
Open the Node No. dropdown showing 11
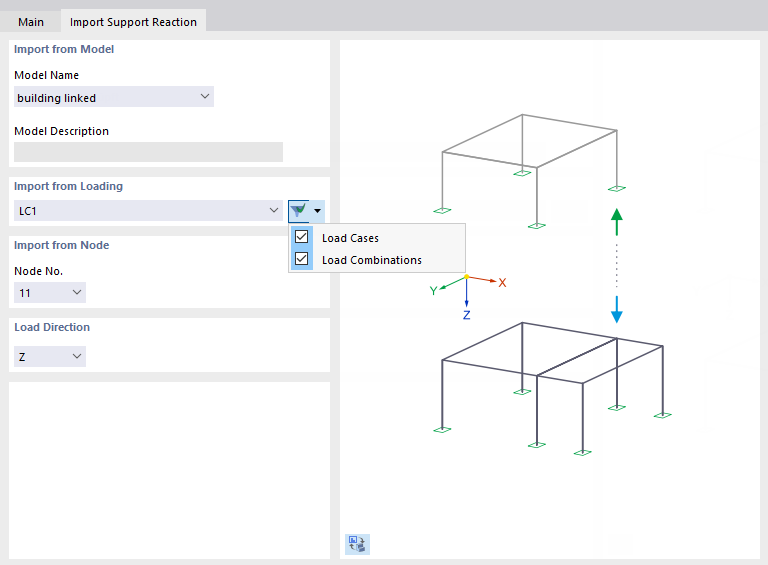50,292
